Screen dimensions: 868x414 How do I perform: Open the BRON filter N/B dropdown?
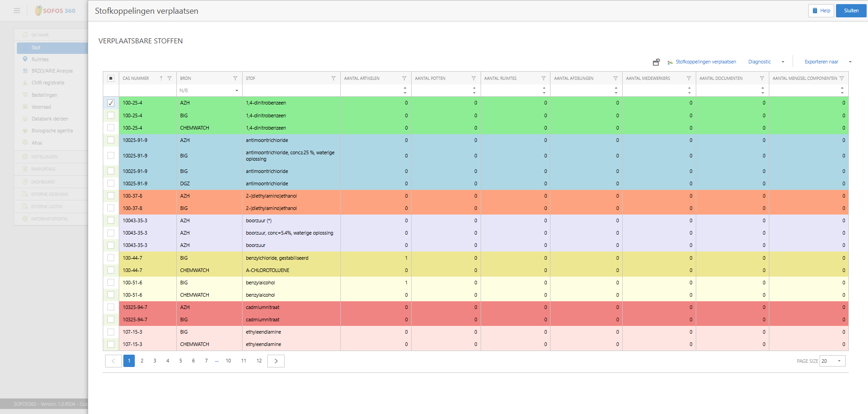pyautogui.click(x=237, y=91)
